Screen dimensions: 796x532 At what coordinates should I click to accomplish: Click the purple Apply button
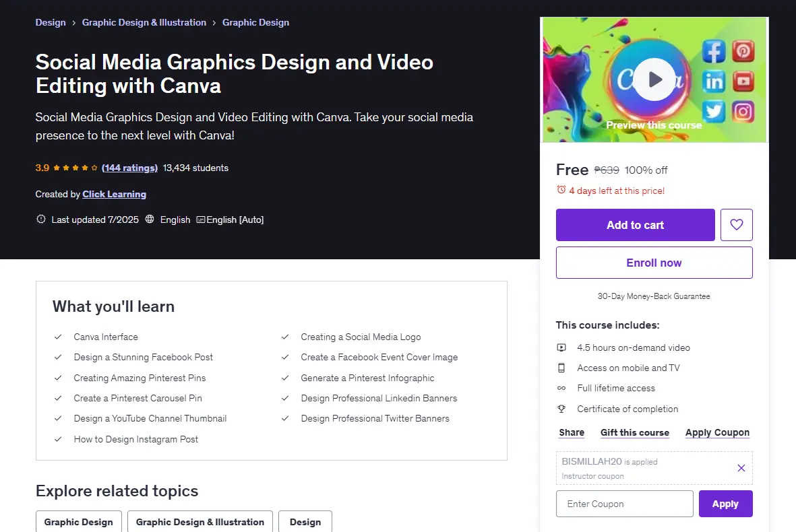[x=725, y=504]
